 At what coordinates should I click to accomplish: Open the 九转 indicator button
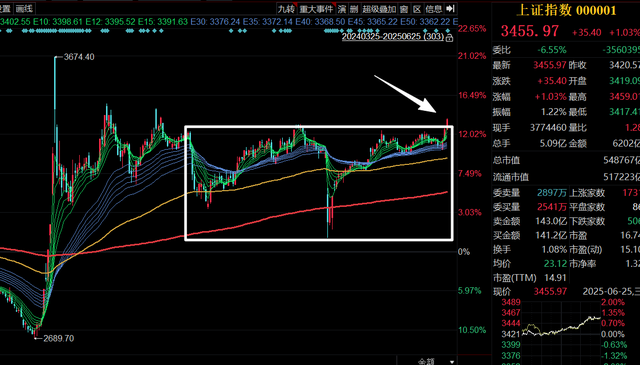286,9
